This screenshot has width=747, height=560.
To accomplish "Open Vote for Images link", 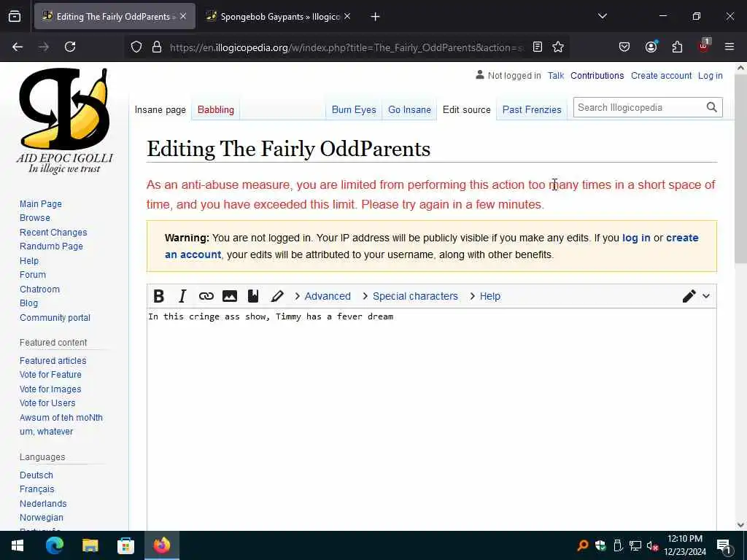I will [x=50, y=389].
